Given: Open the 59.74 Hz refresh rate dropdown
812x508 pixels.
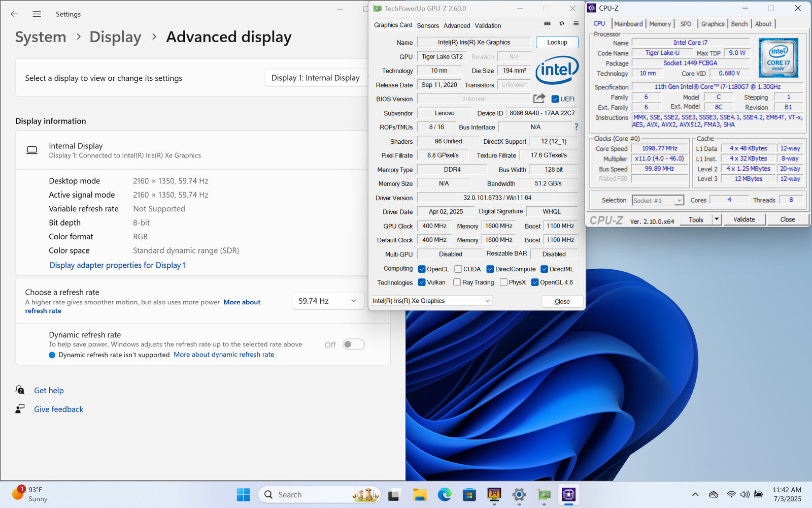Looking at the screenshot, I should [x=328, y=301].
